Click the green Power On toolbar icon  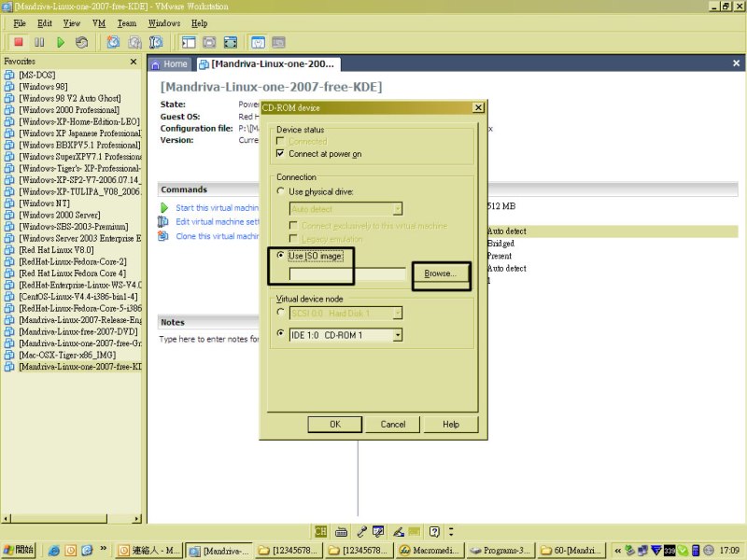tap(61, 42)
